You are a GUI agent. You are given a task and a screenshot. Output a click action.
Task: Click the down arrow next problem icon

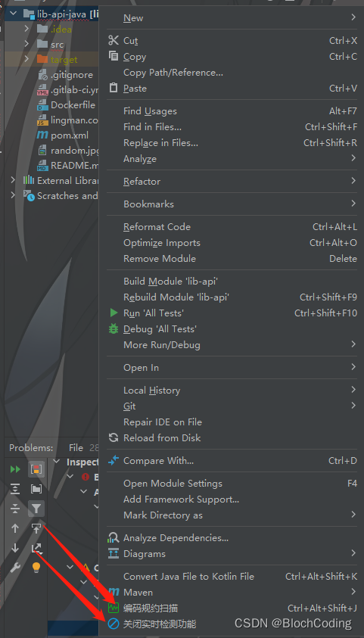click(15, 548)
